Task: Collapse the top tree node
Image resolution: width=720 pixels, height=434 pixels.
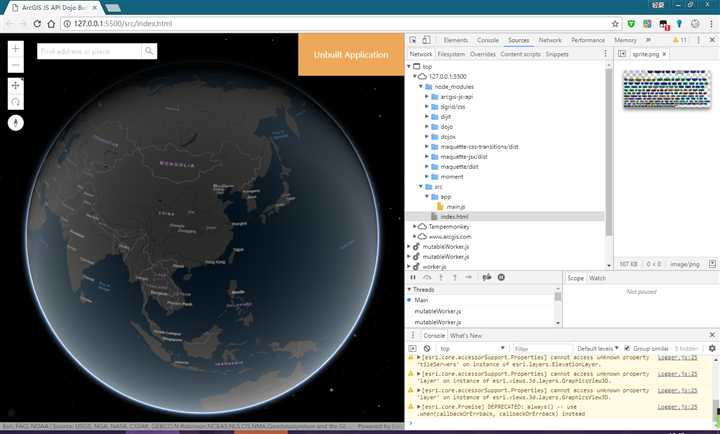Action: [409, 67]
